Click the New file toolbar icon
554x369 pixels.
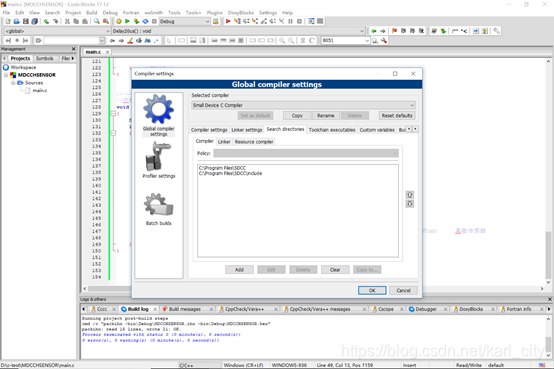click(8, 22)
